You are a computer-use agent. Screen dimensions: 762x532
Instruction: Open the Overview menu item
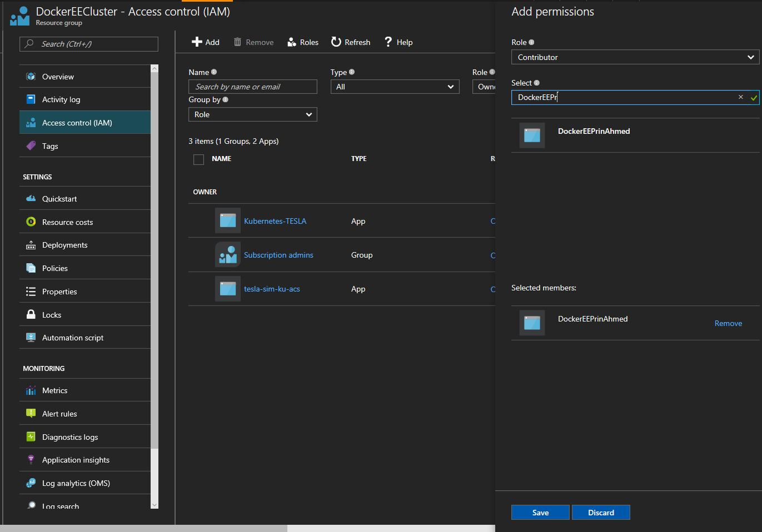85,77
